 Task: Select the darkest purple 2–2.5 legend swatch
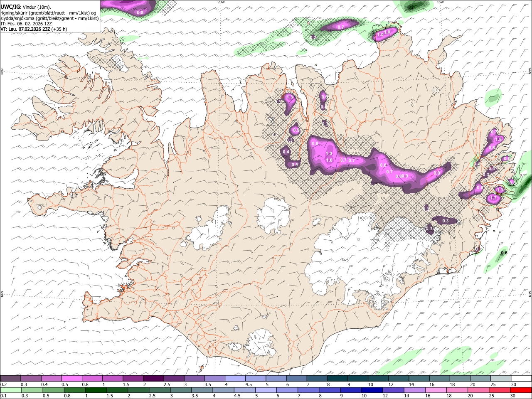tap(153, 379)
